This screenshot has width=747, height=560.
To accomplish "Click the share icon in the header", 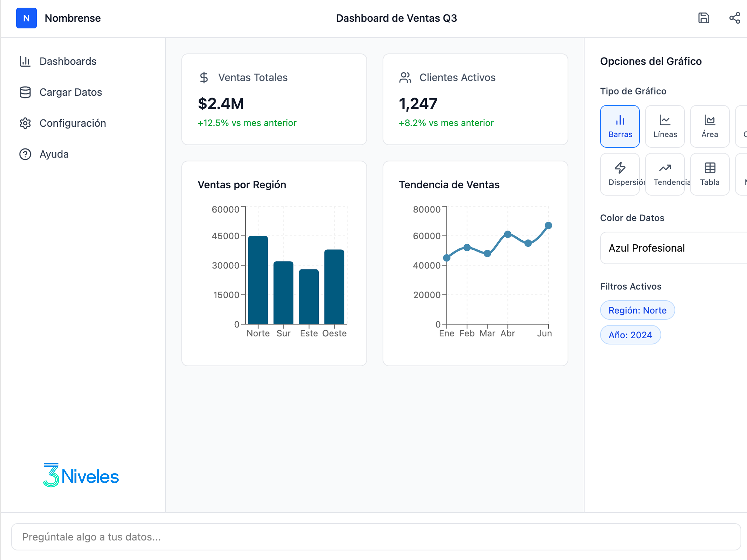I will click(x=734, y=18).
